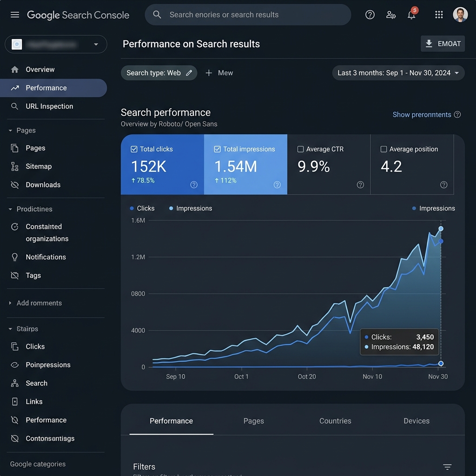
Task: Check the Average position checkbox
Action: (x=383, y=149)
